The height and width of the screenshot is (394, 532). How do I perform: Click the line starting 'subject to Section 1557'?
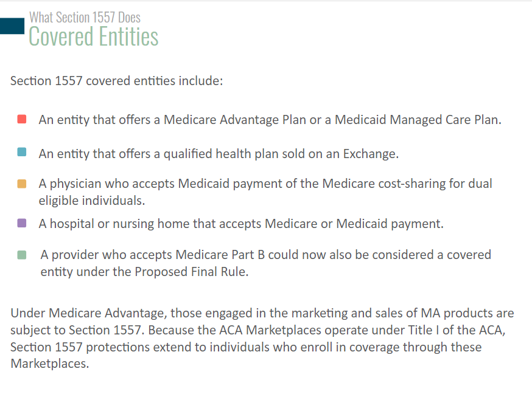[x=258, y=330]
